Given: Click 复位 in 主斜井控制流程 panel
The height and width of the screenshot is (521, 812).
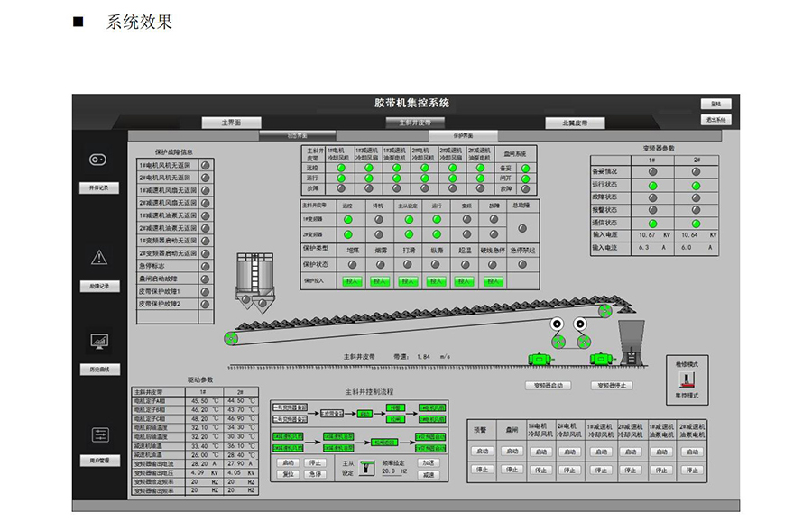Looking at the screenshot, I should coord(289,474).
